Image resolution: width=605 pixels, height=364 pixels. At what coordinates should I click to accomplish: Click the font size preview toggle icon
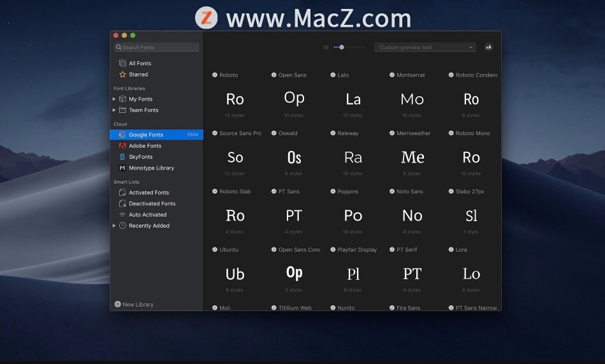click(488, 47)
